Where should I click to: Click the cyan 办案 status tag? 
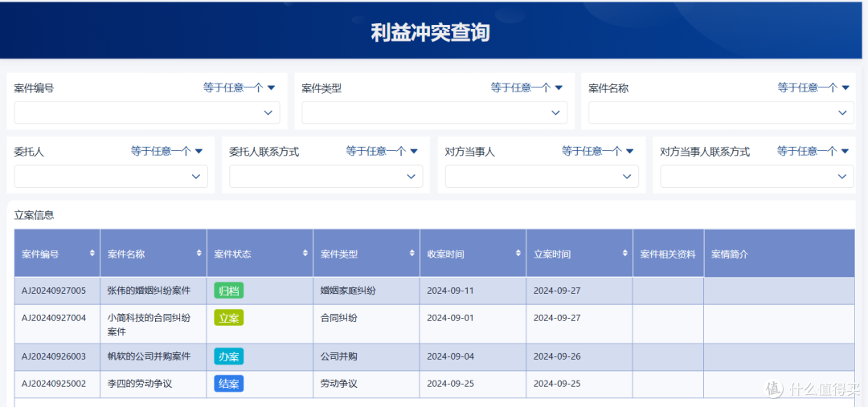tap(228, 356)
